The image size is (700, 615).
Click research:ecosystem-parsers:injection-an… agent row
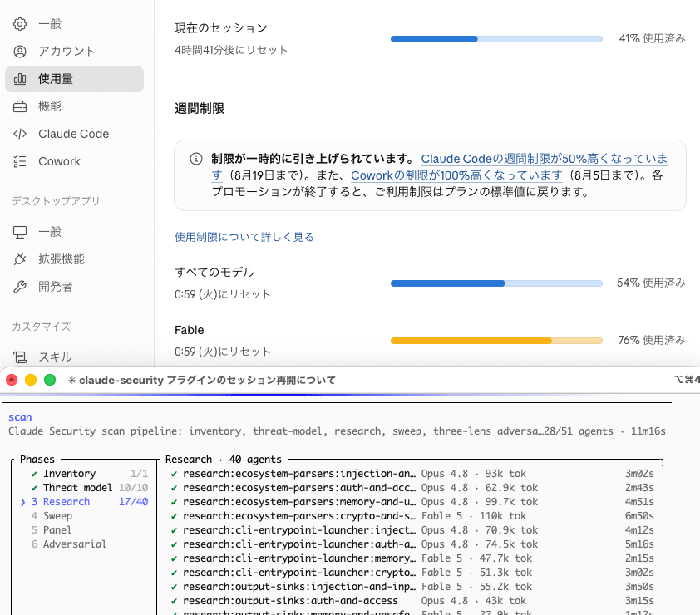412,474
